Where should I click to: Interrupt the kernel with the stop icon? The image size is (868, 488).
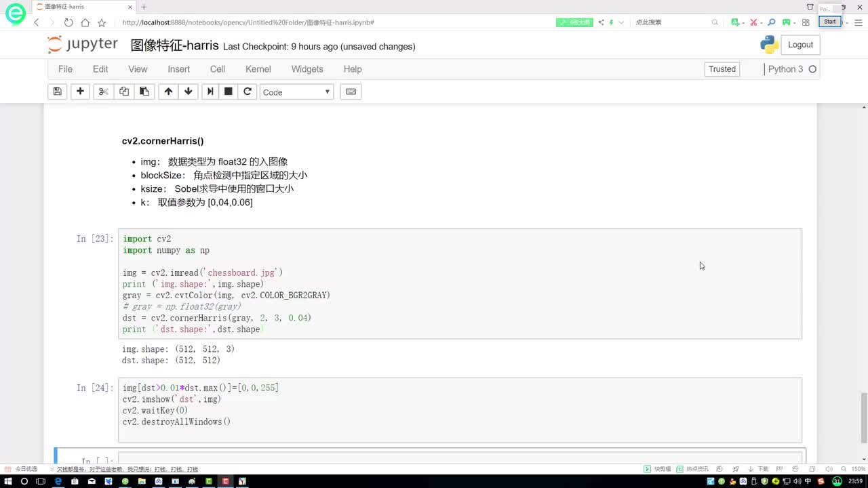pos(229,91)
